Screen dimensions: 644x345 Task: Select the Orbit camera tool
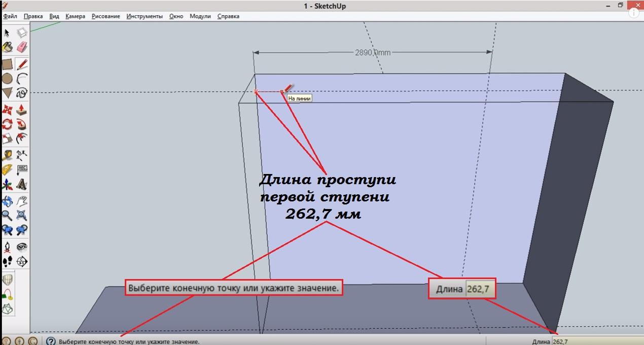point(7,201)
